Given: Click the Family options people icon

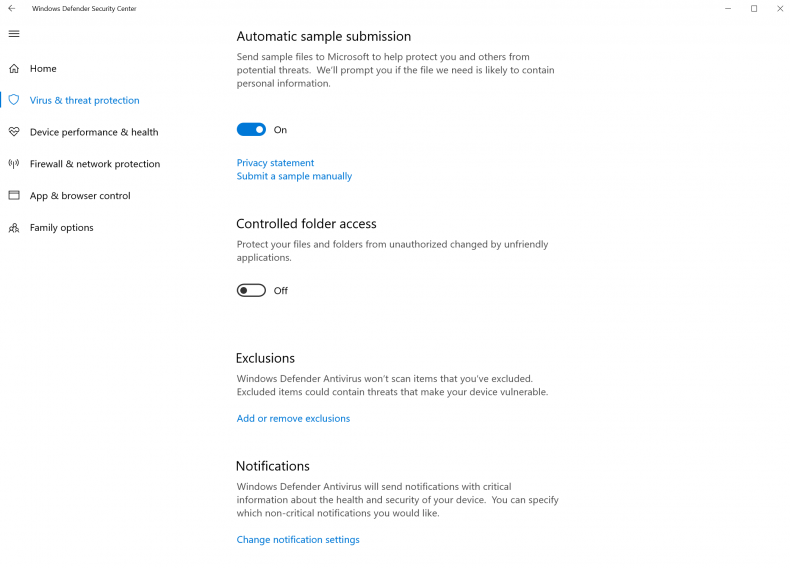Looking at the screenshot, I should [14, 228].
